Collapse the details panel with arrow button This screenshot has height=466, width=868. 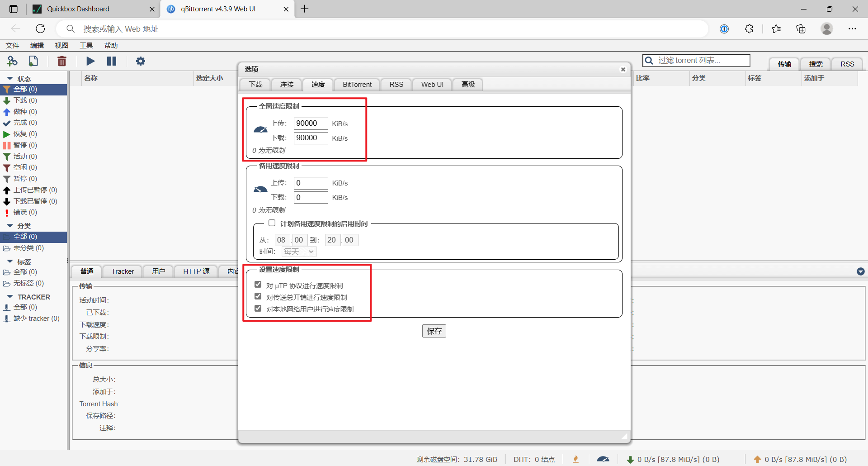coord(861,271)
